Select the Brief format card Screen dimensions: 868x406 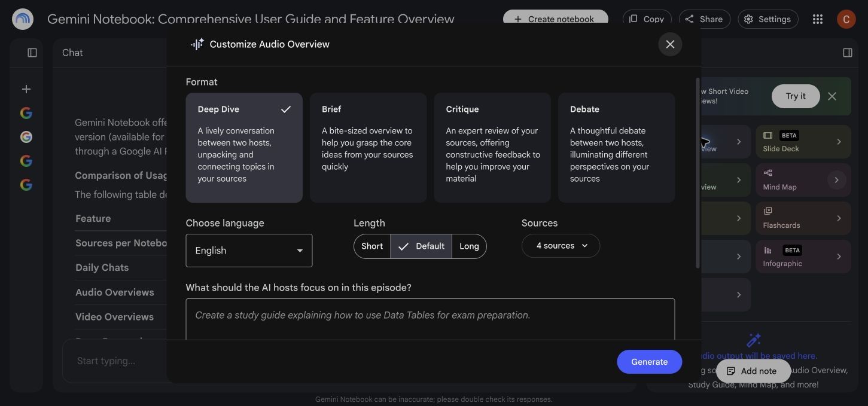[x=368, y=148]
